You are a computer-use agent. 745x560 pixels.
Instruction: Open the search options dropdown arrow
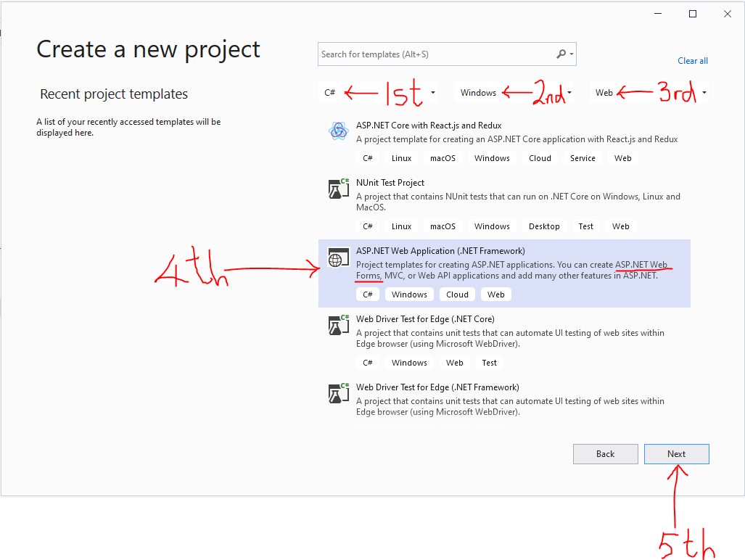572,54
